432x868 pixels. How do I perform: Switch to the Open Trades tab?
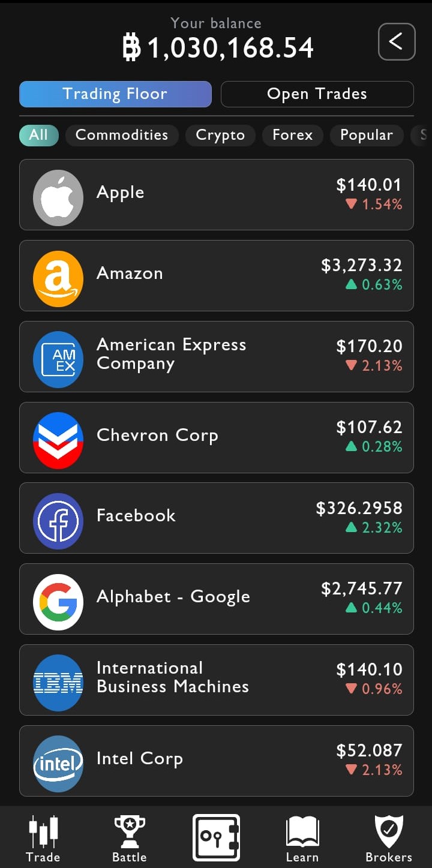pos(317,94)
